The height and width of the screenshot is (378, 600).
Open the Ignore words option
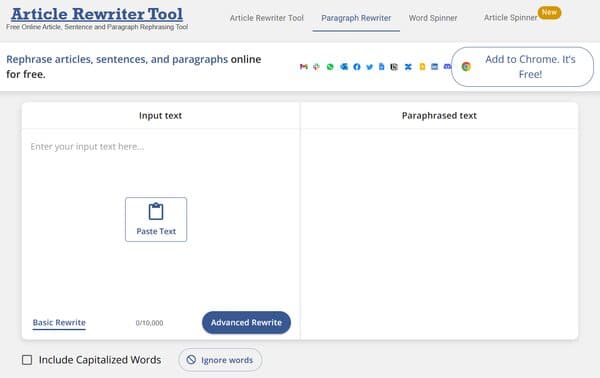click(x=220, y=360)
